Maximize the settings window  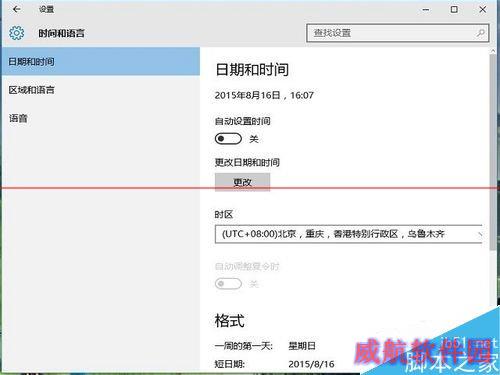point(454,9)
